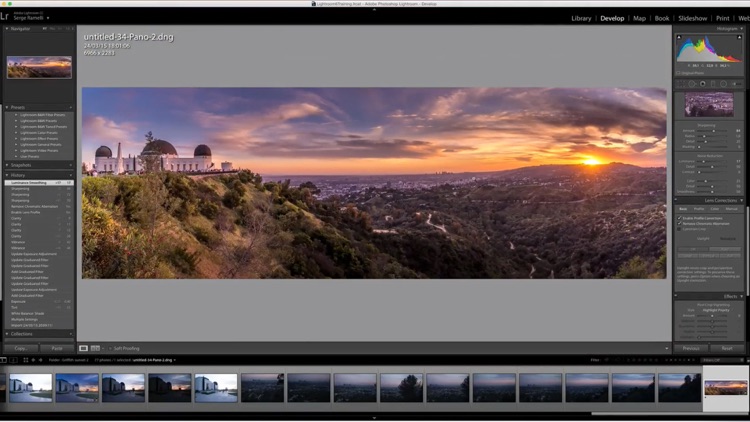Select the Spot Removal tool icon
The width and height of the screenshot is (750, 422).
click(692, 83)
